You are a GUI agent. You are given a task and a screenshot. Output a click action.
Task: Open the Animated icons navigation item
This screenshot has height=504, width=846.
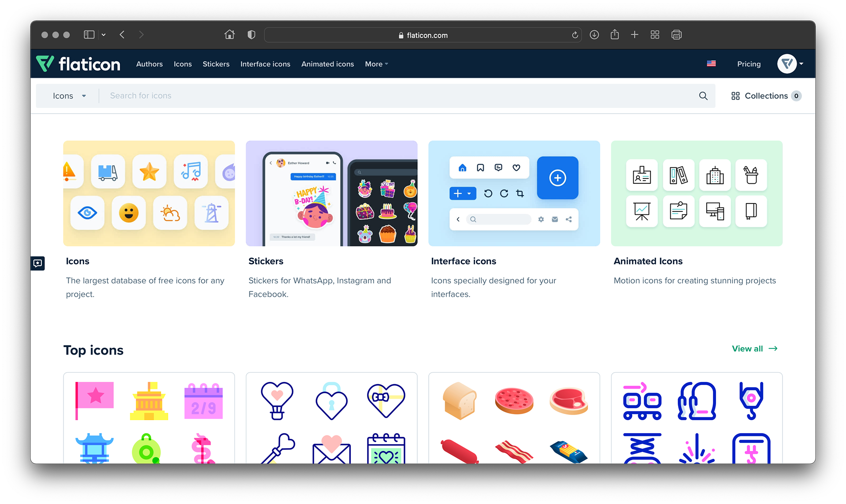pyautogui.click(x=328, y=64)
